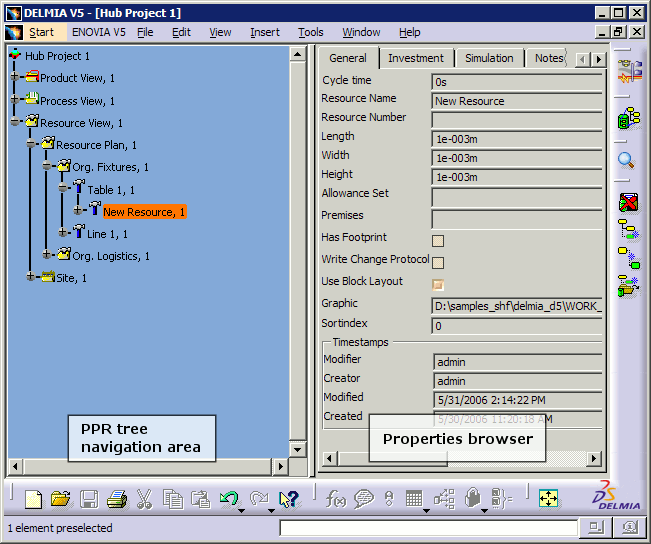Toggle the Write Change Protocol checkbox
This screenshot has width=651, height=544.
tap(438, 262)
